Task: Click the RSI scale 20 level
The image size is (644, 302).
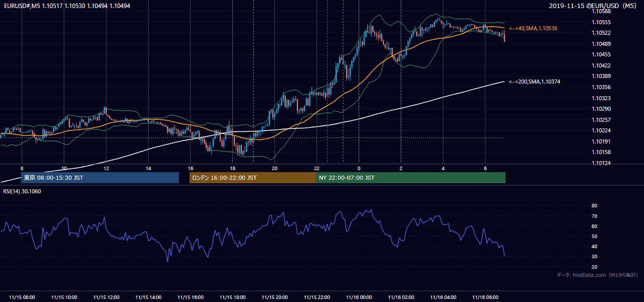Action: pyautogui.click(x=595, y=267)
